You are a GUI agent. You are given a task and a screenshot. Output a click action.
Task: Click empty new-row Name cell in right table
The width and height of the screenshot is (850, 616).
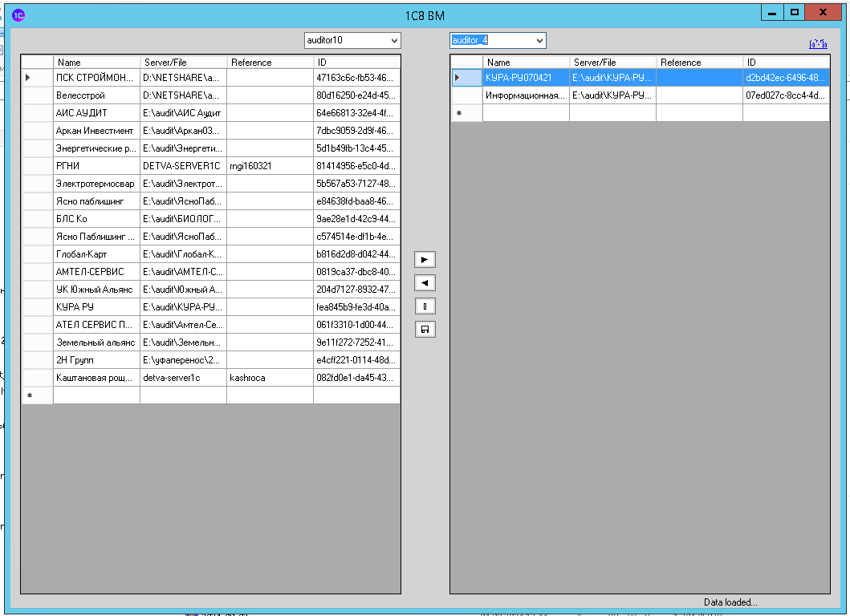526,113
